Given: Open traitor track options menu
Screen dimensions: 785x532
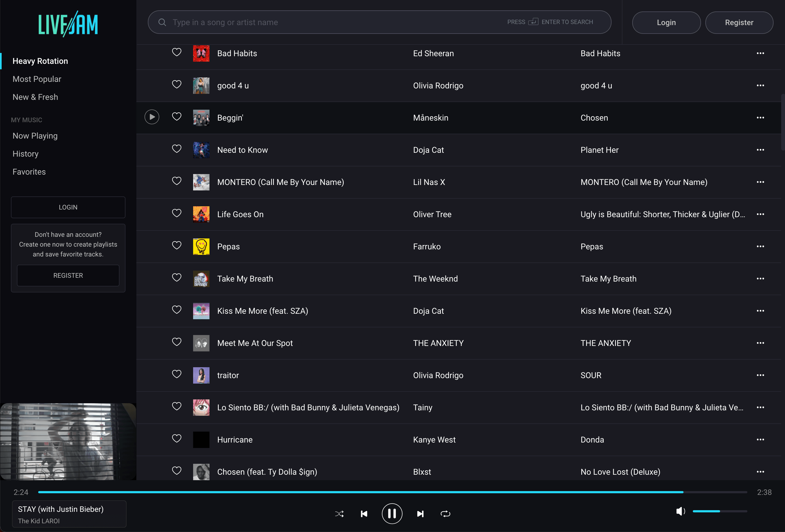Looking at the screenshot, I should point(760,375).
